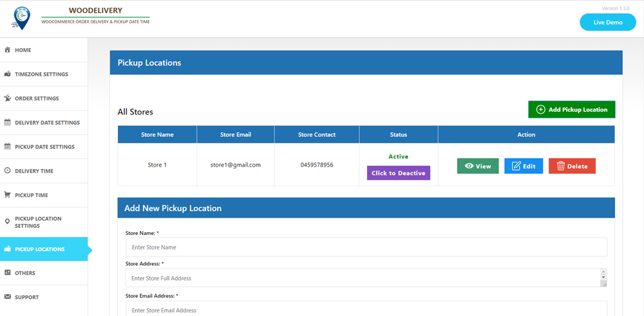View Store 1 details via eye button
Image resolution: width=644 pixels, height=316 pixels.
point(478,166)
